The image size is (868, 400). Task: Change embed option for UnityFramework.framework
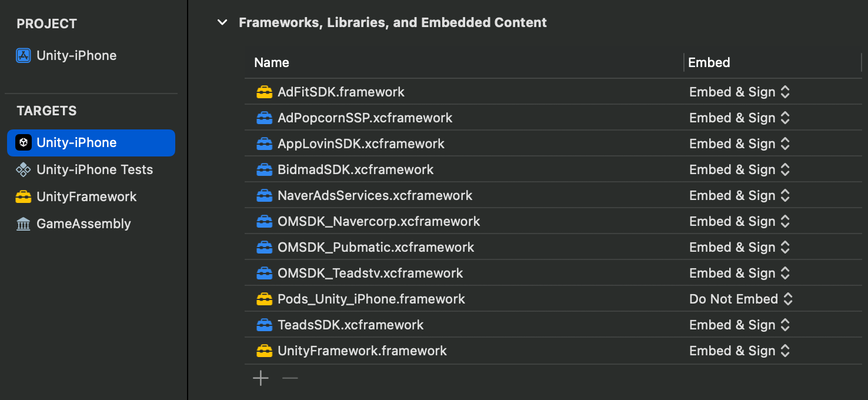click(x=739, y=351)
